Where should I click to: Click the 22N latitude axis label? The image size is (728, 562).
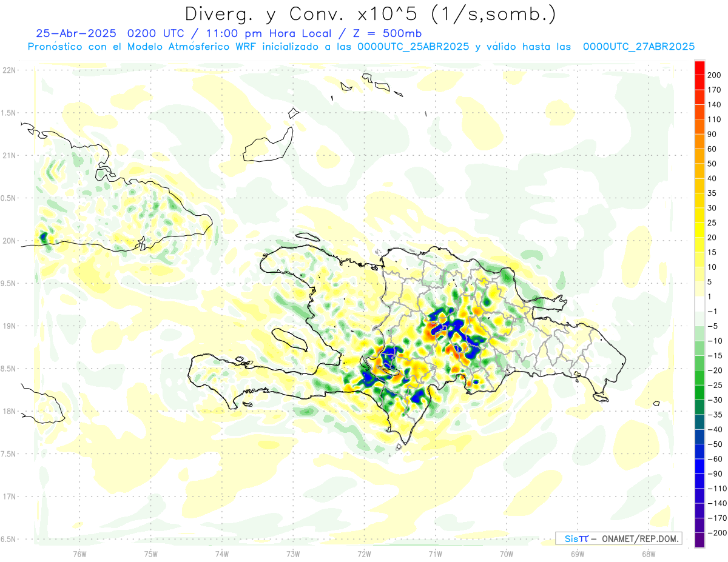point(8,70)
